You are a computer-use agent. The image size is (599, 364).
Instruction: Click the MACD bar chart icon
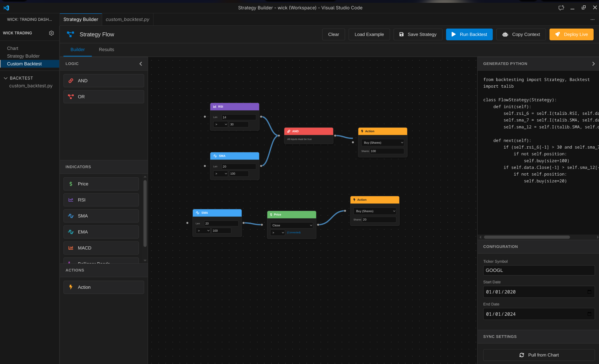(71, 248)
